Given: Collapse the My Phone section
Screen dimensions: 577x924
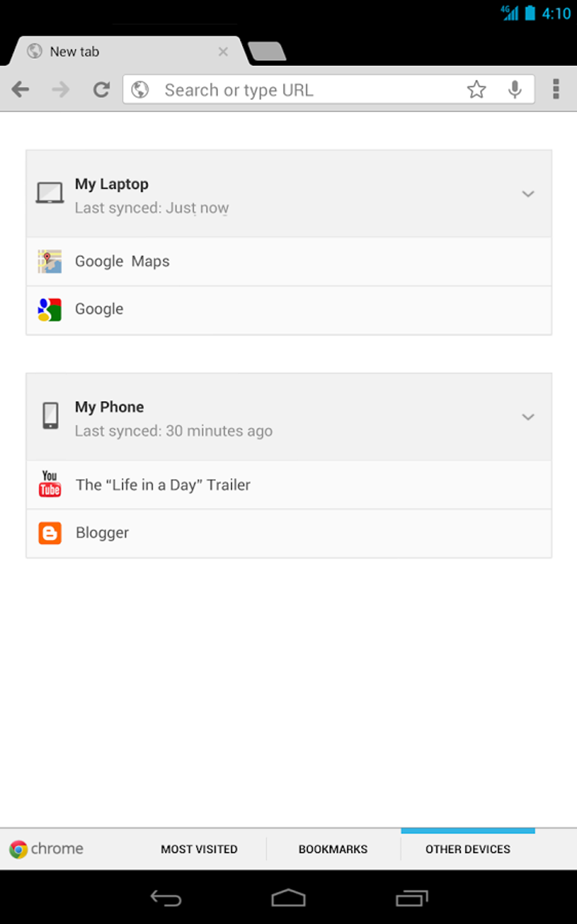Looking at the screenshot, I should pos(528,417).
